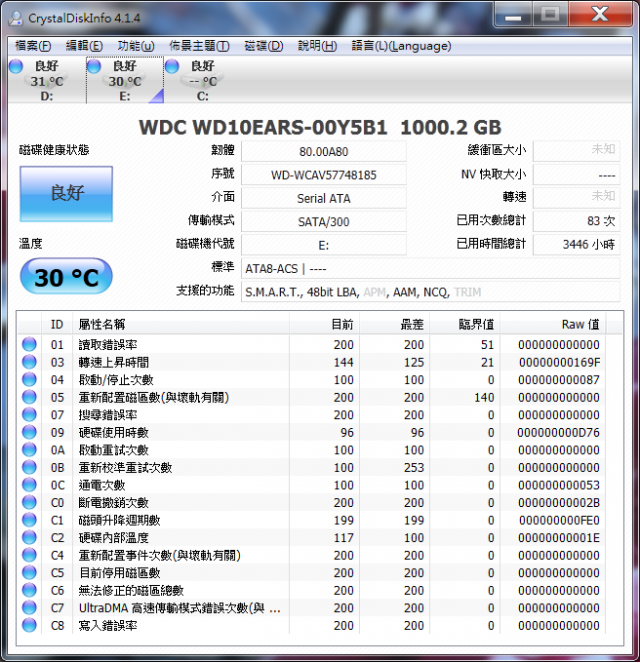Click the supported features S.M.A.R.T. field
The height and width of the screenshot is (663, 640).
[430, 292]
